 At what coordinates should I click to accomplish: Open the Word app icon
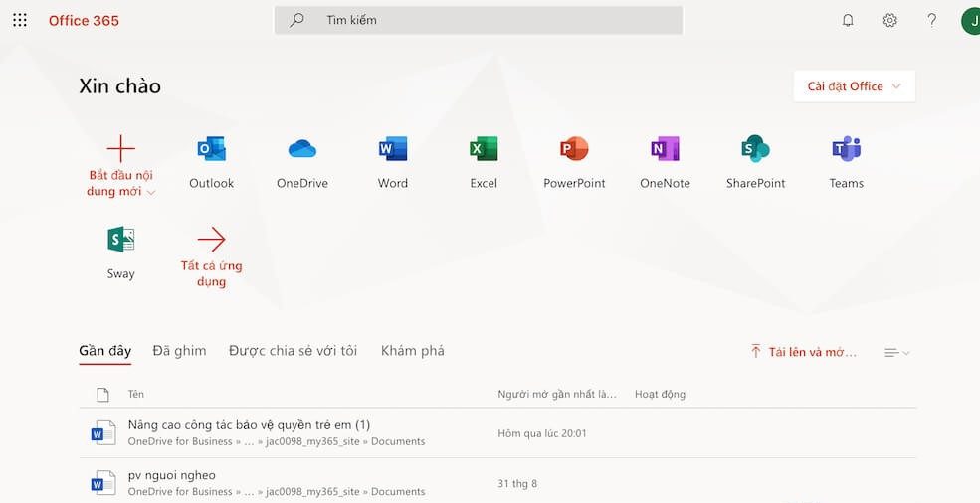393,149
